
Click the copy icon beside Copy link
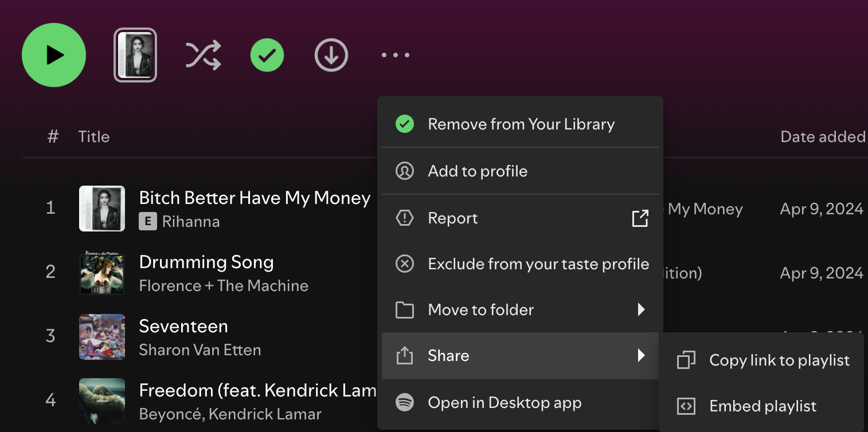coord(686,360)
